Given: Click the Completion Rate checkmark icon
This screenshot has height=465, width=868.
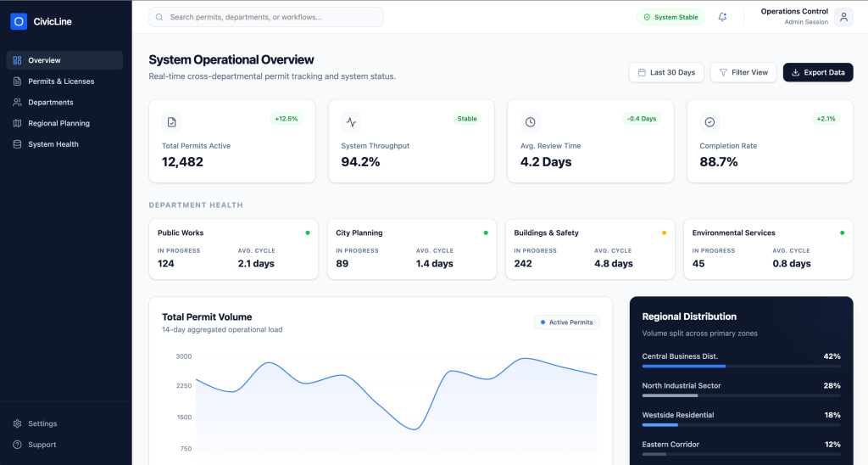Looking at the screenshot, I should tap(709, 122).
